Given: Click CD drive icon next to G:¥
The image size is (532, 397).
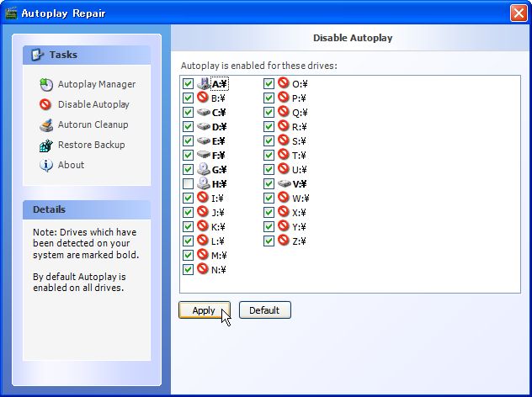Looking at the screenshot, I should pos(204,169).
